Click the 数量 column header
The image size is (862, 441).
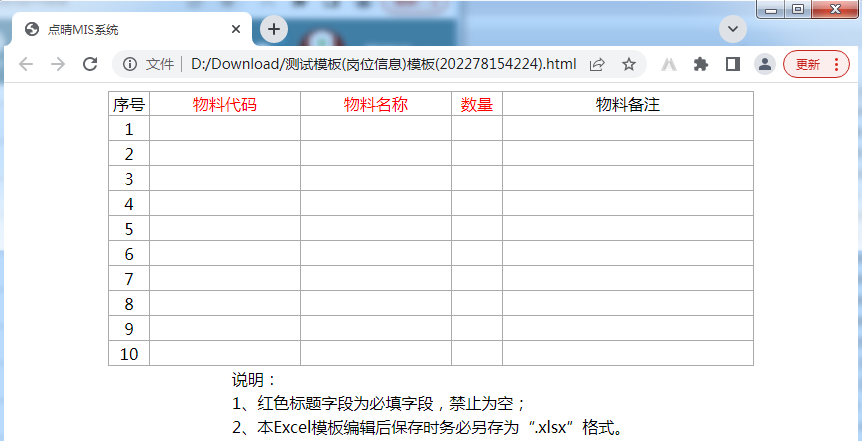pos(477,104)
